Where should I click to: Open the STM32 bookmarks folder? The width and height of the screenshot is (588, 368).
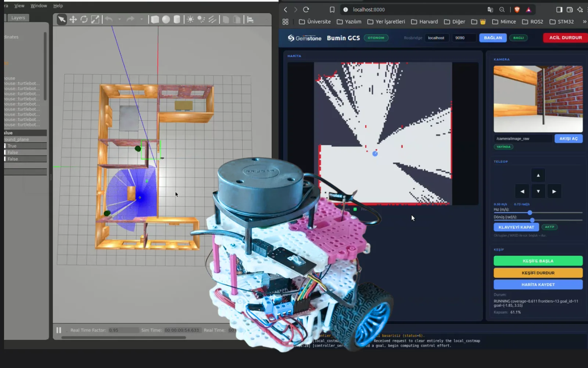point(562,22)
